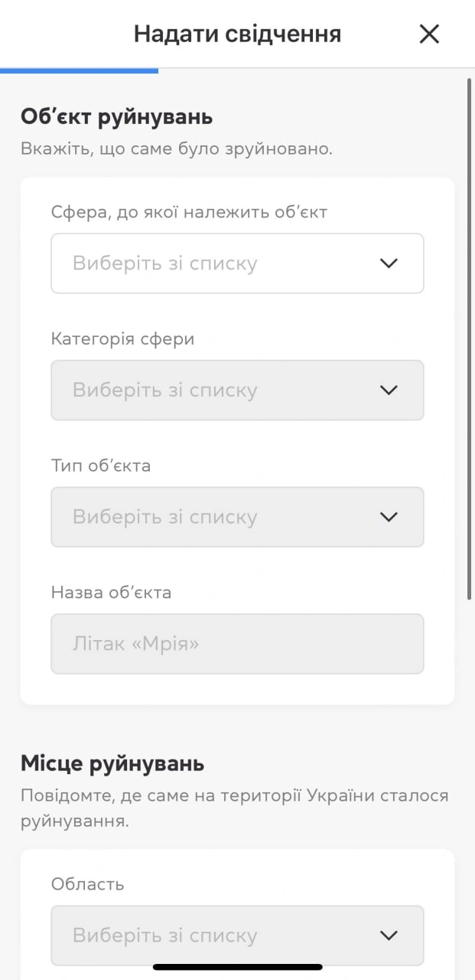Tap the Об'єкт руйнувань section heading
The image size is (475, 980).
pyautogui.click(x=116, y=116)
